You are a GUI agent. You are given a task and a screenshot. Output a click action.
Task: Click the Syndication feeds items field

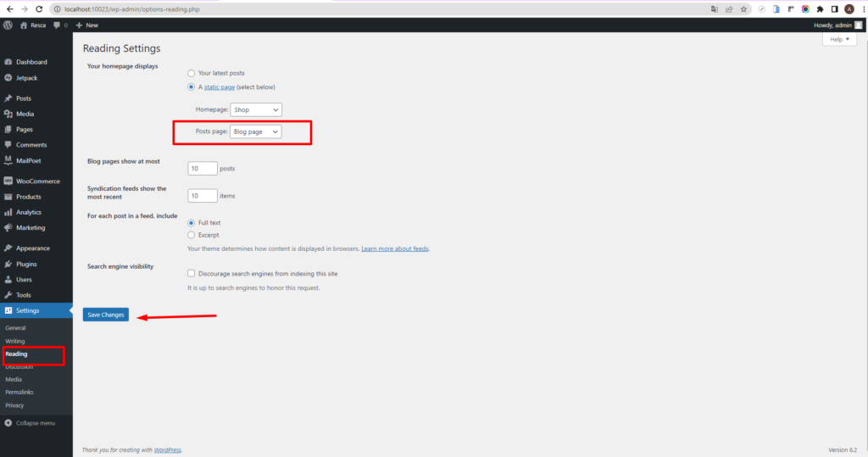[202, 196]
